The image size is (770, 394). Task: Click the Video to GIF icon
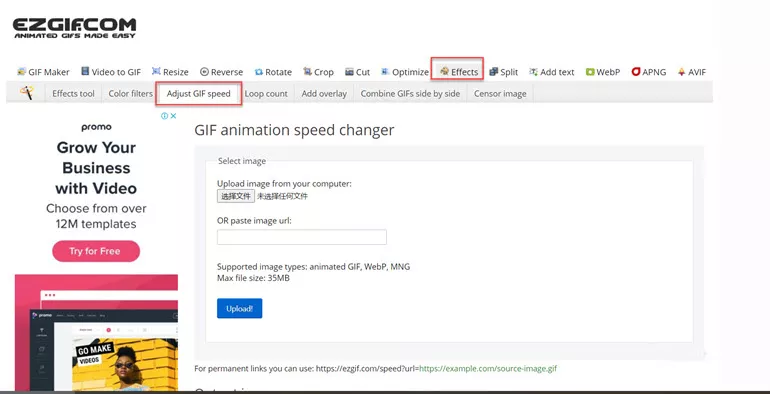pos(85,72)
